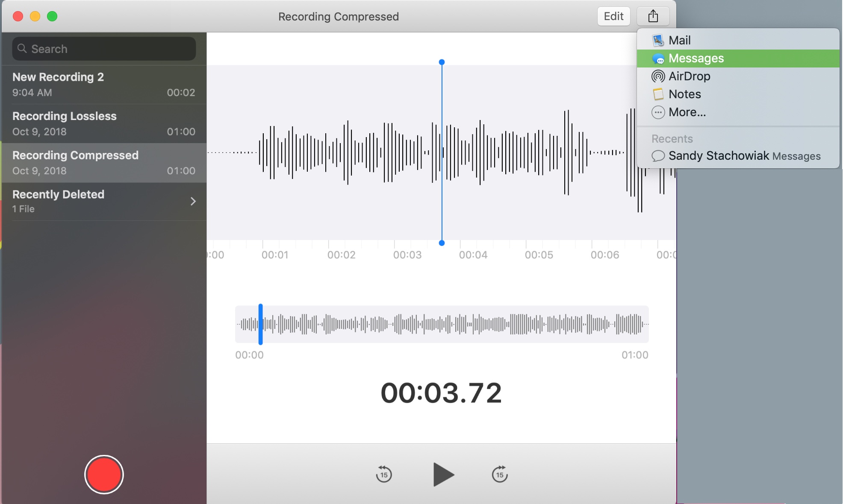This screenshot has width=843, height=504.
Task: Minimize the window with yellow button
Action: click(x=35, y=17)
